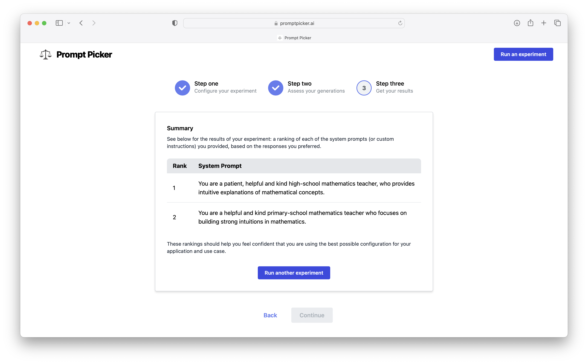Screen dimensions: 588x364
Task: Click the promptpicker.ai address bar
Action: click(294, 23)
